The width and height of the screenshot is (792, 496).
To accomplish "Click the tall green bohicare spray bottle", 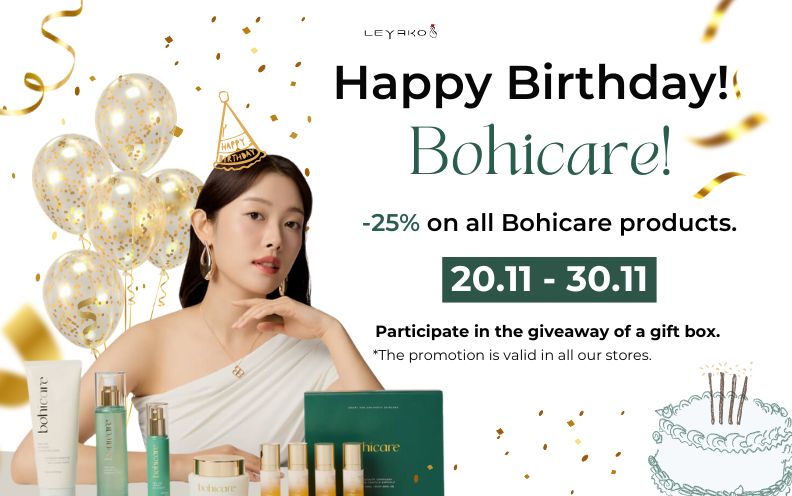I will 111,433.
